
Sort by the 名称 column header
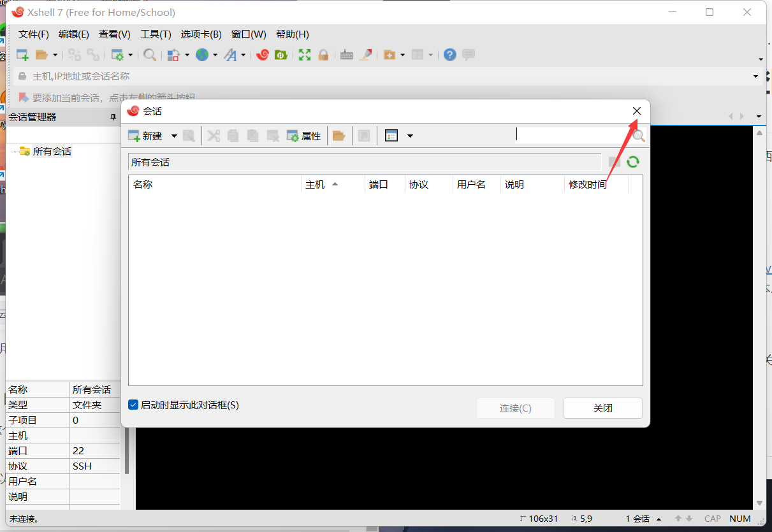(x=215, y=185)
